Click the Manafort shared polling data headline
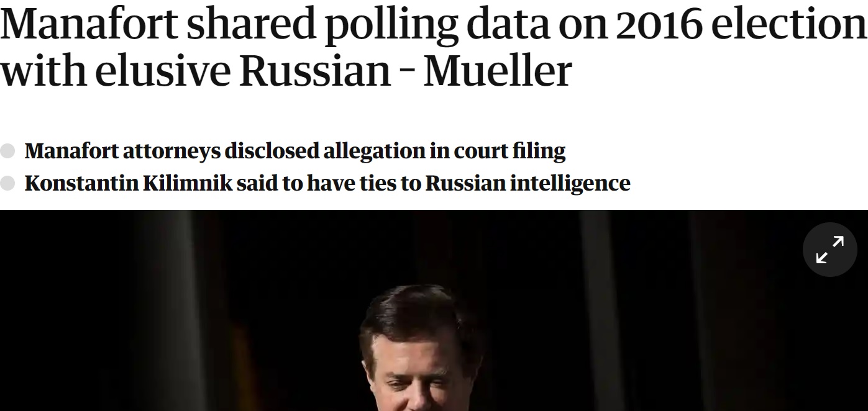The image size is (868, 411). point(434,47)
